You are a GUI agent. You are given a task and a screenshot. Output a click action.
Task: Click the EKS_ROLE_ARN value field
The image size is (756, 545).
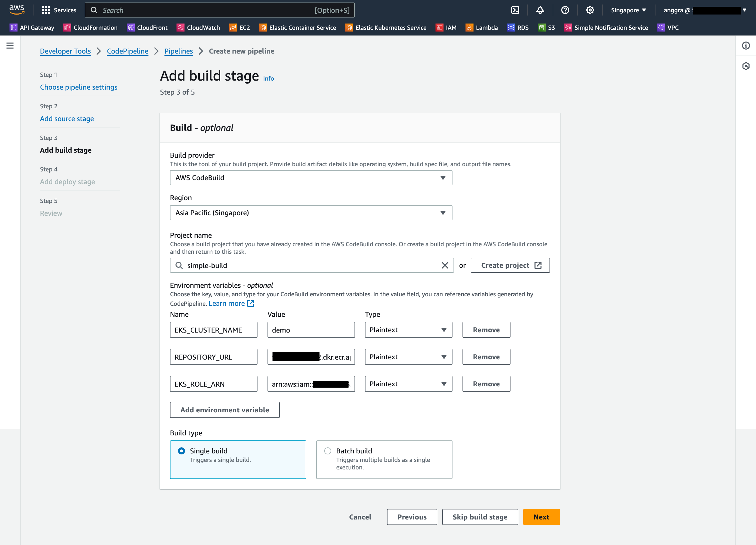(311, 384)
